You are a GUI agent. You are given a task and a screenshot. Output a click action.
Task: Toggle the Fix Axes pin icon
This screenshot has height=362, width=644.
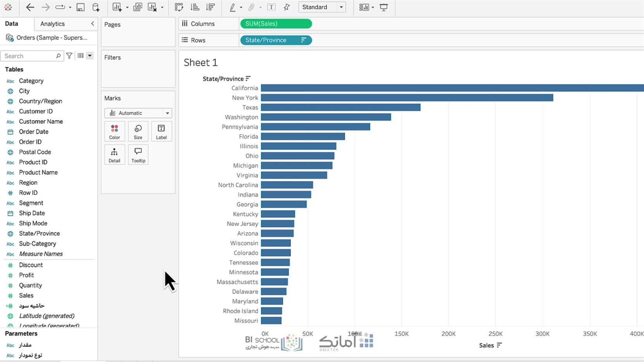point(287,8)
